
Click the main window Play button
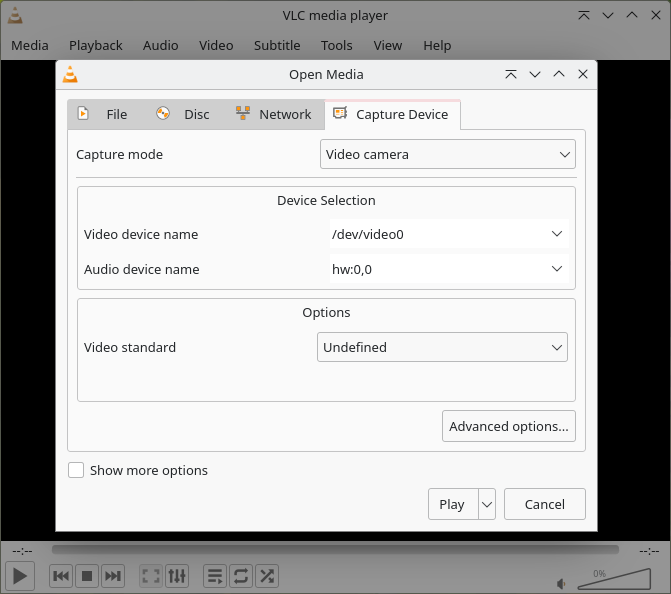[20, 576]
